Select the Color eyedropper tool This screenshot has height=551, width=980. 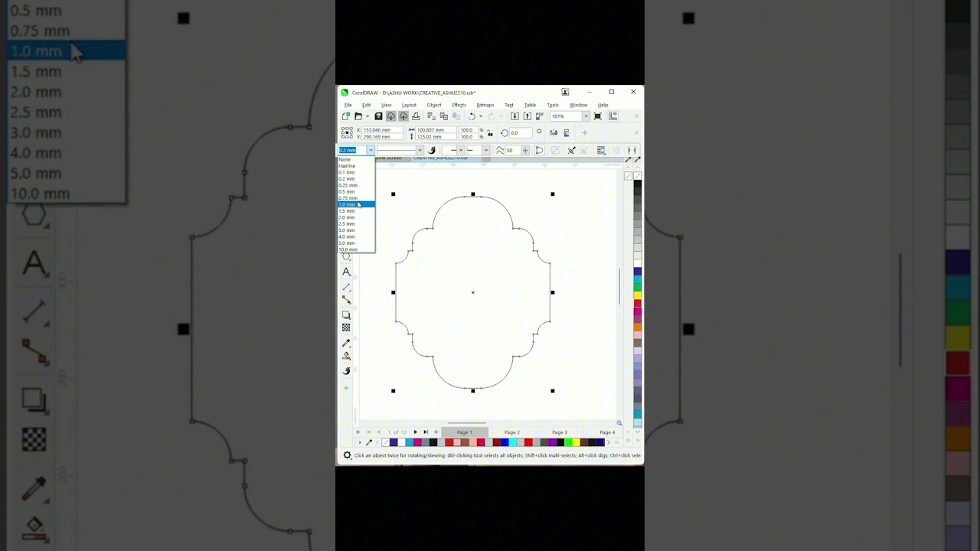(x=346, y=343)
